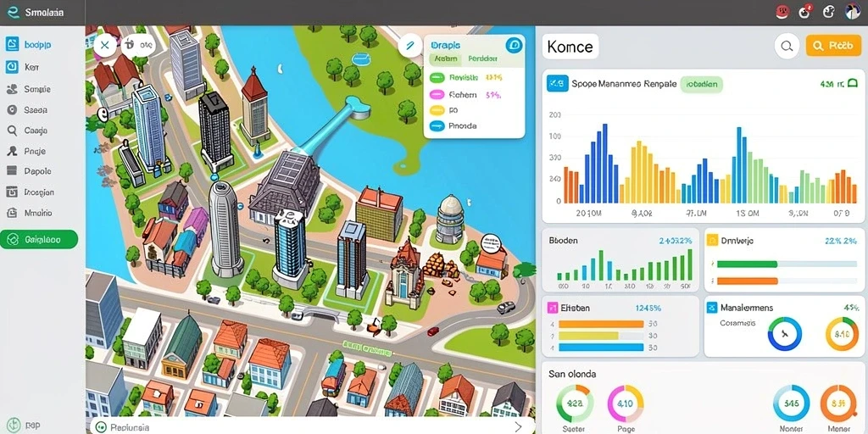Expand the Replunaia bar chevron at bottom
The image size is (868, 434).
pos(518,427)
